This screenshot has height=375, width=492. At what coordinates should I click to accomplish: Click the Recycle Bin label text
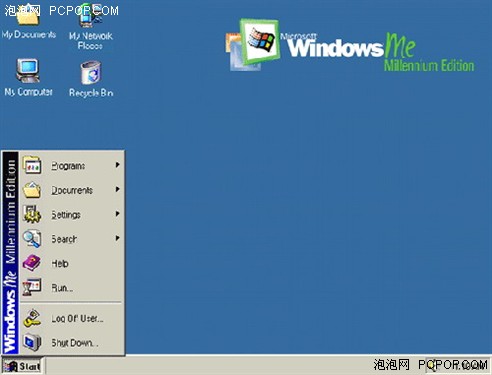point(91,93)
